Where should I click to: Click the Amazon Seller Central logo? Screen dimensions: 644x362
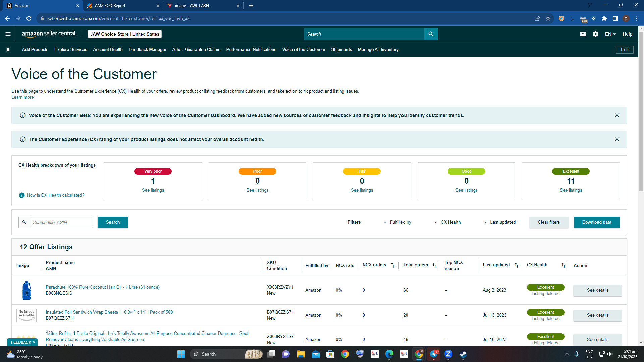49,34
